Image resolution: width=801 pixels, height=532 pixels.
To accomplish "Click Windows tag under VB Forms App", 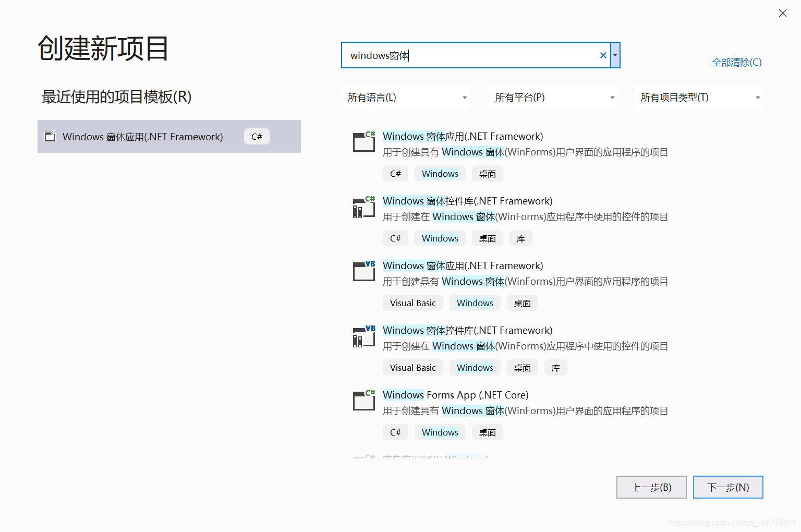I will (475, 303).
